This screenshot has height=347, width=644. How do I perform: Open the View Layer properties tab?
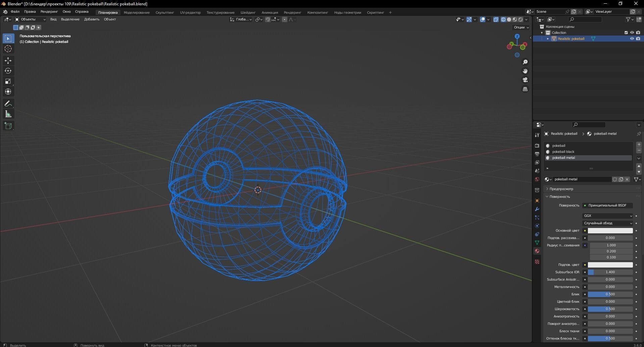pos(537,162)
